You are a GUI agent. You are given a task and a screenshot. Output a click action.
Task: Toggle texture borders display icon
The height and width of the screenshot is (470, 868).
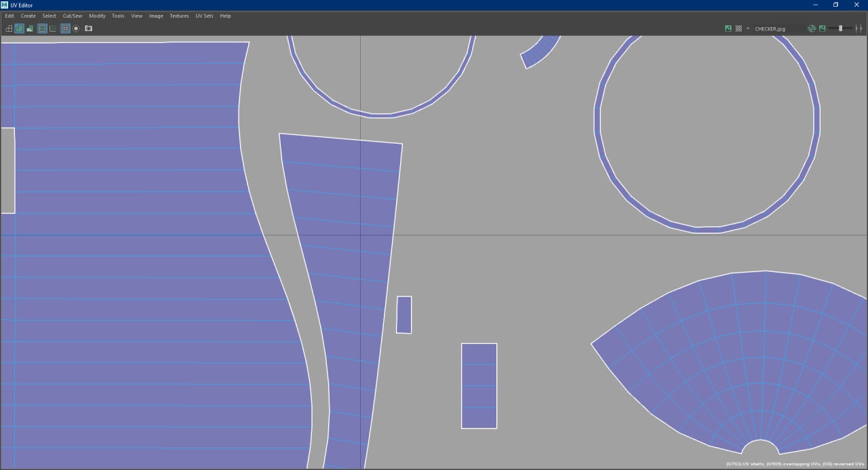coord(42,28)
